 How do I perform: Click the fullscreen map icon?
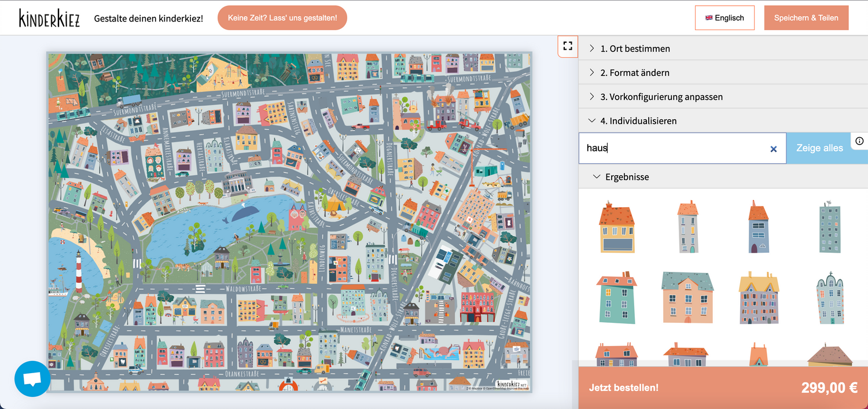pyautogui.click(x=568, y=46)
